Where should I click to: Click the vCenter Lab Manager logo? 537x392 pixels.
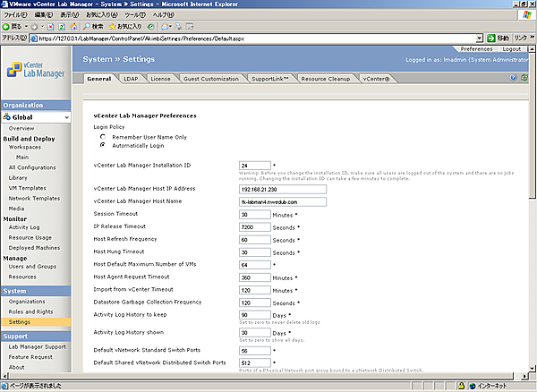coord(36,70)
